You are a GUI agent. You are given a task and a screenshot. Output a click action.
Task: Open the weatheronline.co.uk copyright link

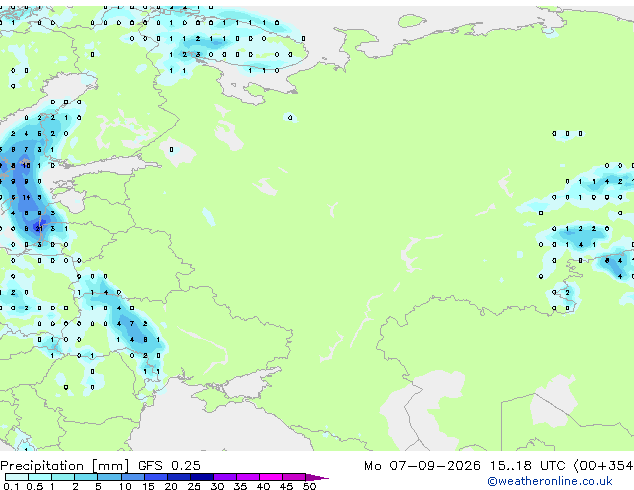click(x=550, y=481)
